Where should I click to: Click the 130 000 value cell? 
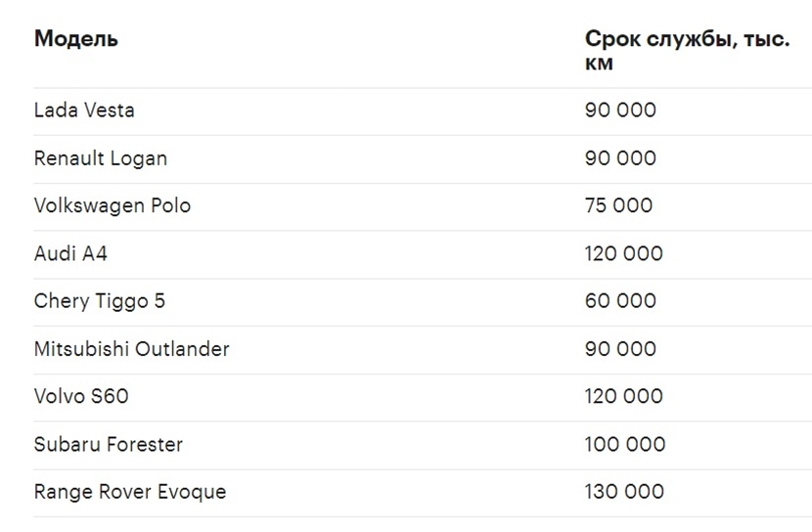[624, 492]
